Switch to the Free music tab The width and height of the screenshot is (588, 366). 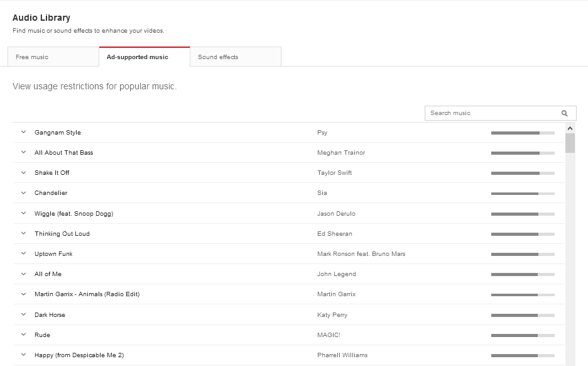coord(53,57)
